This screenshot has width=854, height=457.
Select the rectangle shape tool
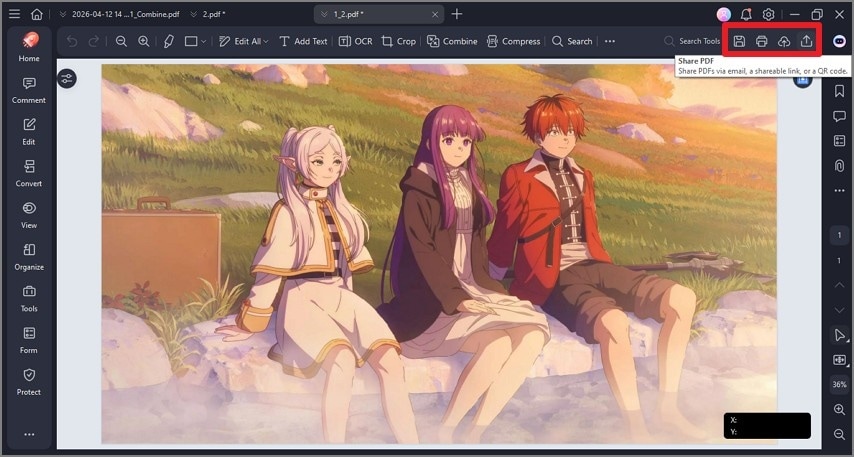coord(191,41)
